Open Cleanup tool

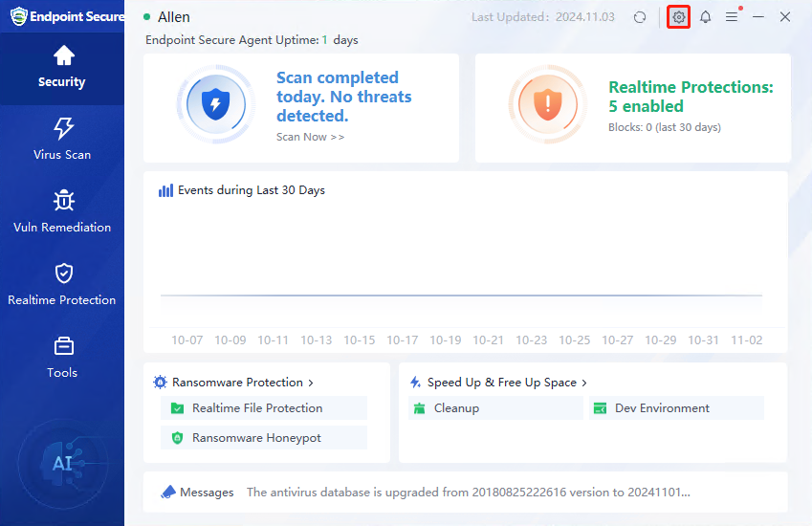tap(495, 408)
